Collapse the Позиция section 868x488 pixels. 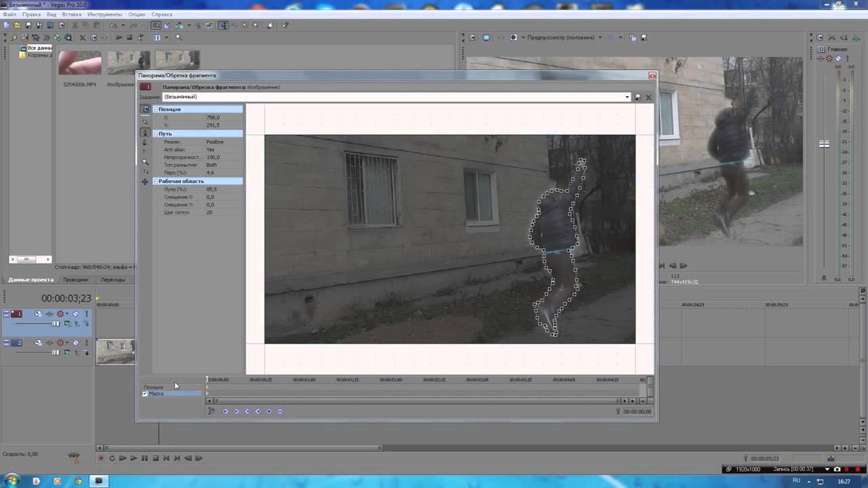tap(155, 109)
